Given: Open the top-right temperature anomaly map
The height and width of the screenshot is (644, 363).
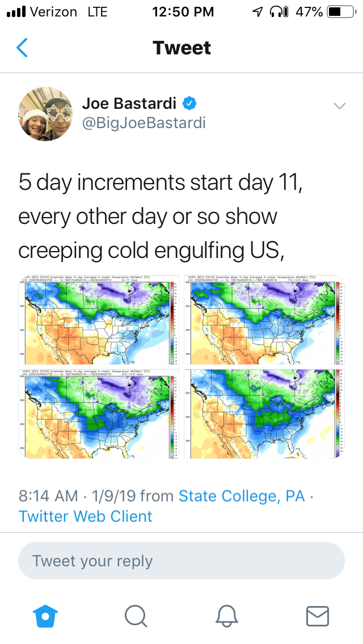Looking at the screenshot, I should tap(263, 320).
